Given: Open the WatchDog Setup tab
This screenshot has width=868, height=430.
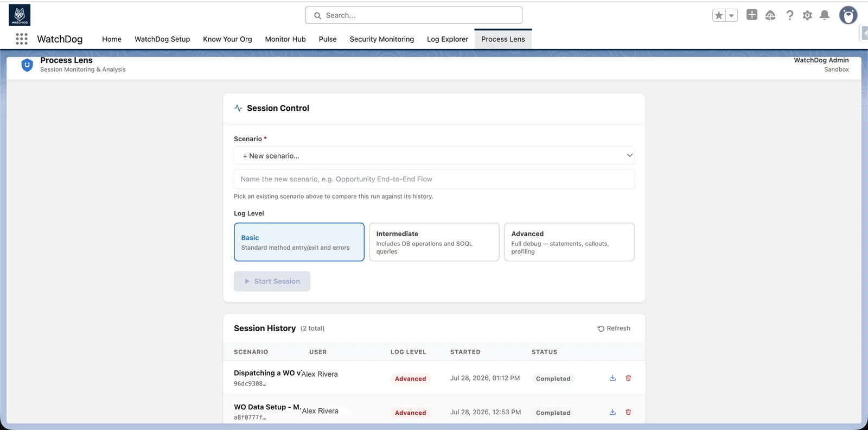Looking at the screenshot, I should [162, 39].
